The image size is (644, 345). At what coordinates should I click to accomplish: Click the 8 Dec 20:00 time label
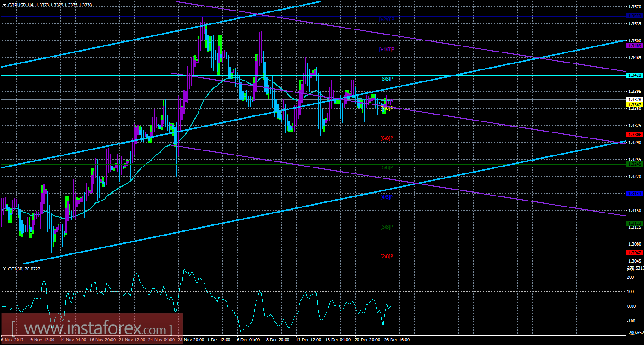(278, 340)
